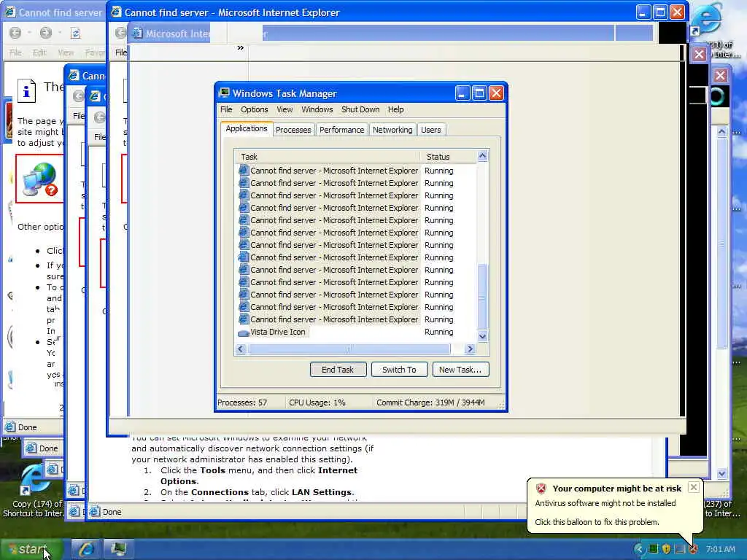The height and width of the screenshot is (560, 747).
Task: Click the Internet Explorer taskbar icon
Action: tap(86, 549)
